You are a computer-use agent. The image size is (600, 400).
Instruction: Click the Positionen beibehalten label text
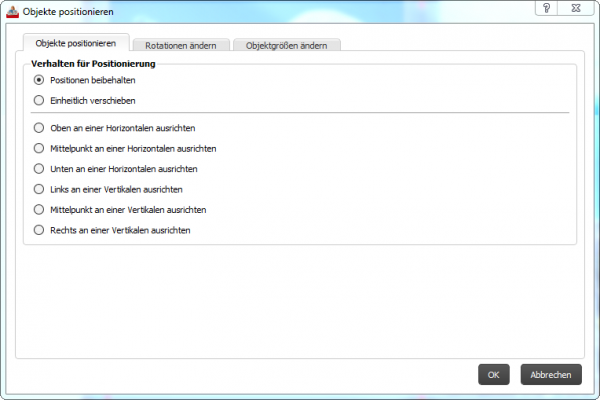93,80
